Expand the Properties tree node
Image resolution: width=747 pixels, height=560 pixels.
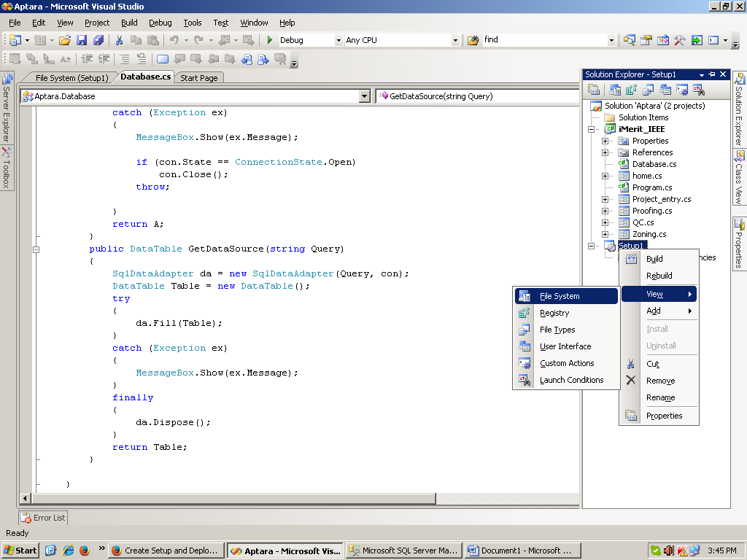pyautogui.click(x=605, y=141)
